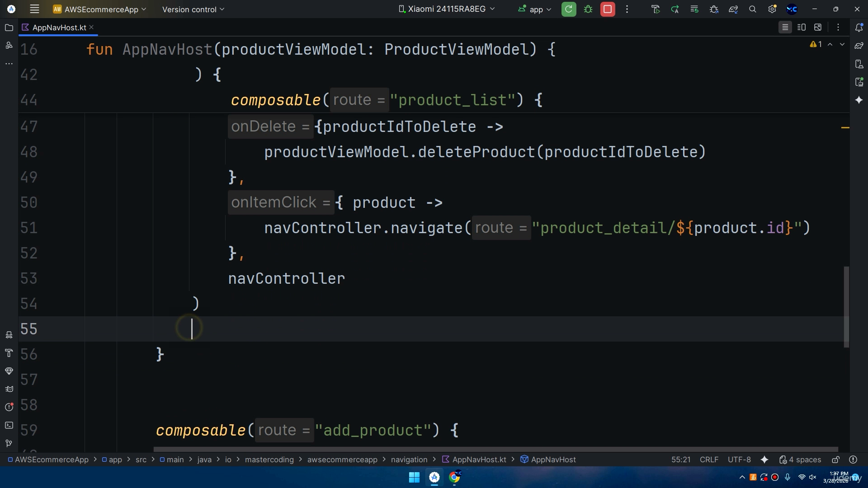Switch to split editor and preview view
Viewport: 868px width, 488px height.
(x=802, y=28)
